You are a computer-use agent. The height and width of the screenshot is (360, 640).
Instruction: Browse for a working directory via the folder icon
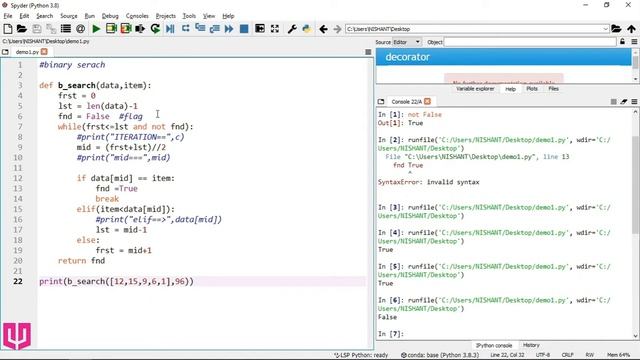[x=616, y=29]
